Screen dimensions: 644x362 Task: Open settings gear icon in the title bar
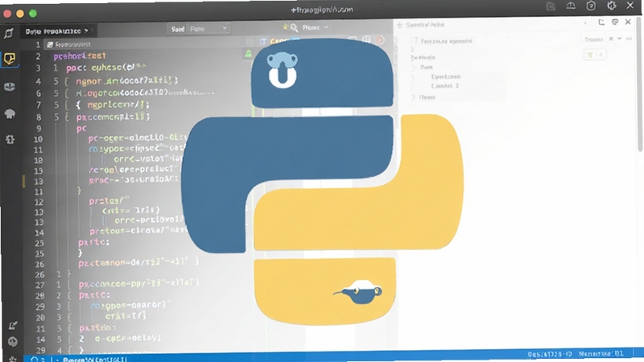pos(611,6)
